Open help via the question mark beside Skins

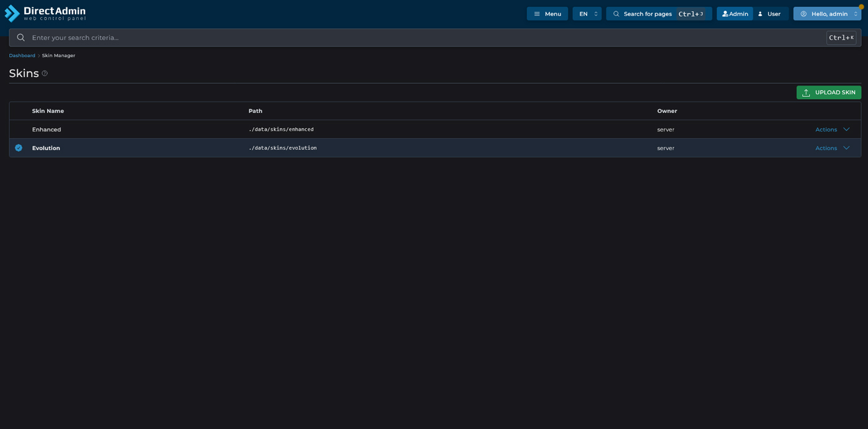click(x=44, y=73)
